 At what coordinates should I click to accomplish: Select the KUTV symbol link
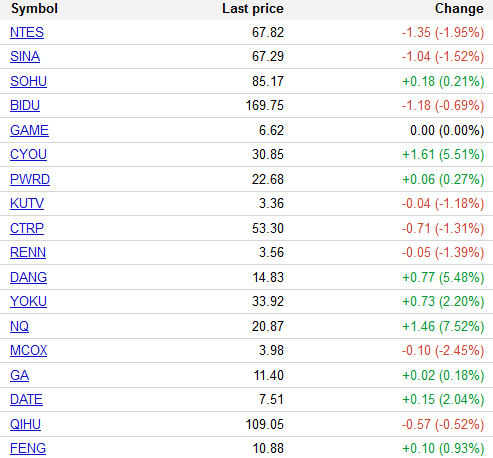pyautogui.click(x=27, y=203)
